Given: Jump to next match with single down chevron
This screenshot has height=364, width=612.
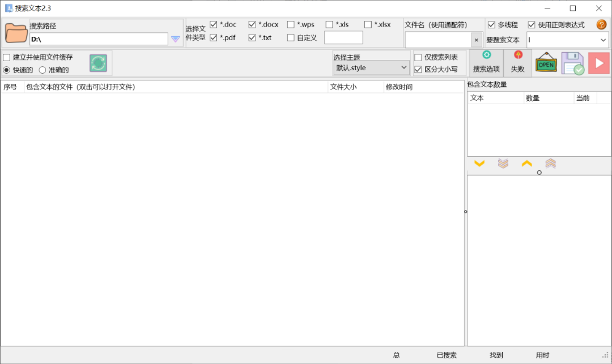Looking at the screenshot, I should tap(479, 164).
